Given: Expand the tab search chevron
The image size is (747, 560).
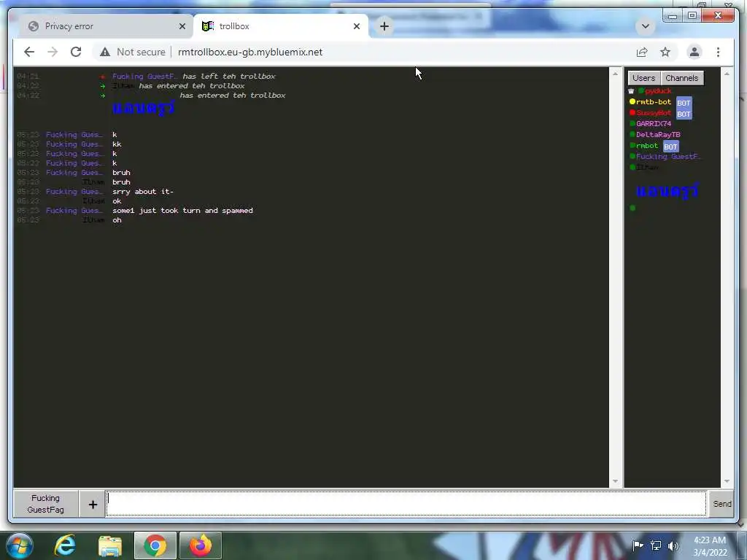Looking at the screenshot, I should [645, 26].
